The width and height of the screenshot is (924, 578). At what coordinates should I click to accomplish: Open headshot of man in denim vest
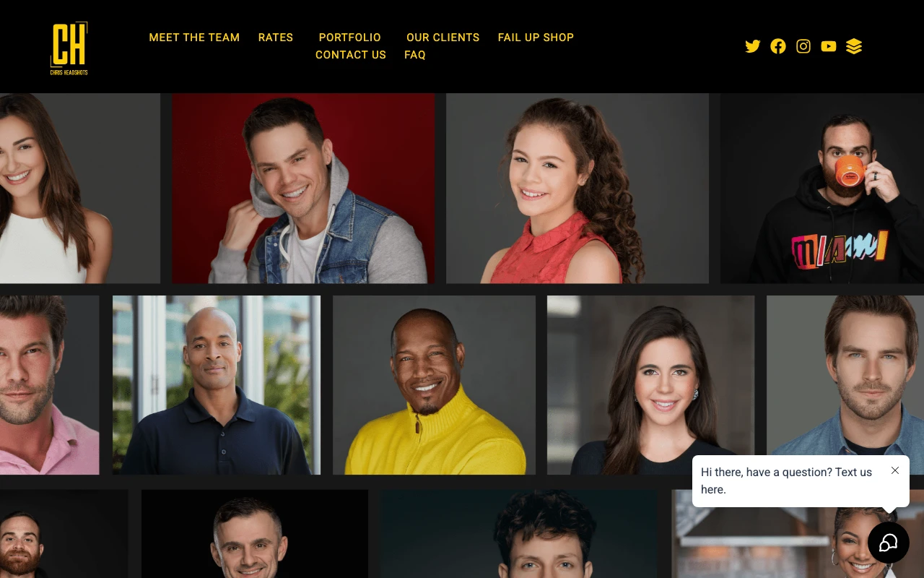point(303,188)
